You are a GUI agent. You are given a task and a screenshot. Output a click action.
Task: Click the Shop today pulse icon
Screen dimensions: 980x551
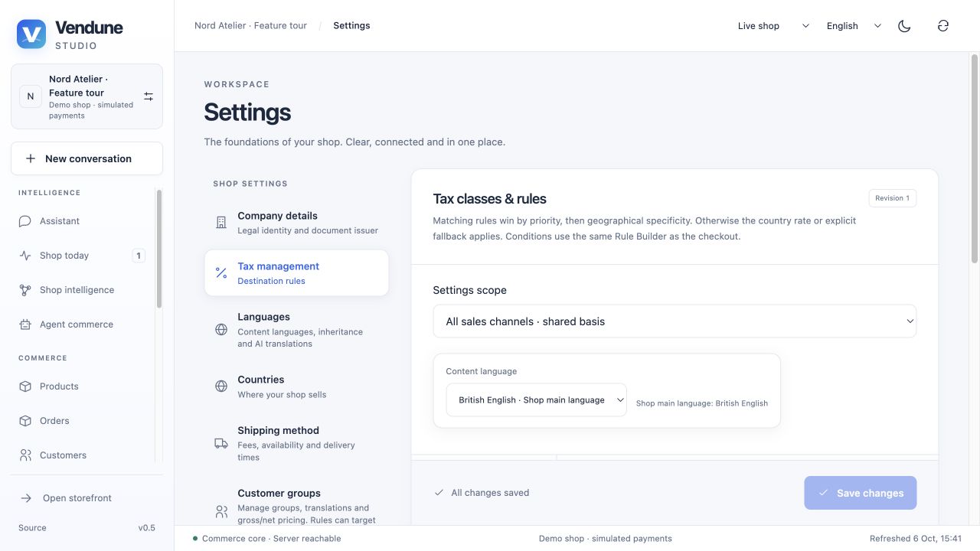click(25, 256)
